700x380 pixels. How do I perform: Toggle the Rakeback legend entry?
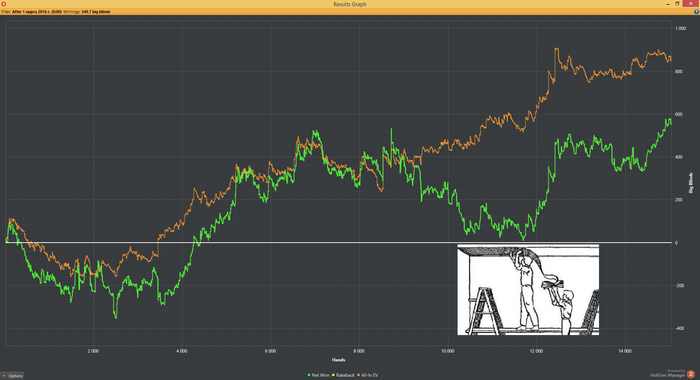click(343, 375)
